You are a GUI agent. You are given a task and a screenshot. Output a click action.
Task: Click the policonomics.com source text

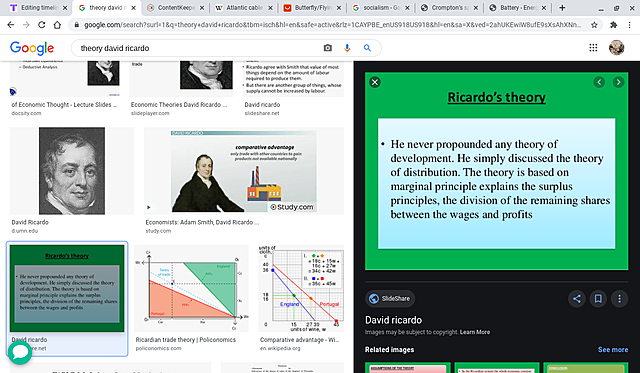coord(158,349)
